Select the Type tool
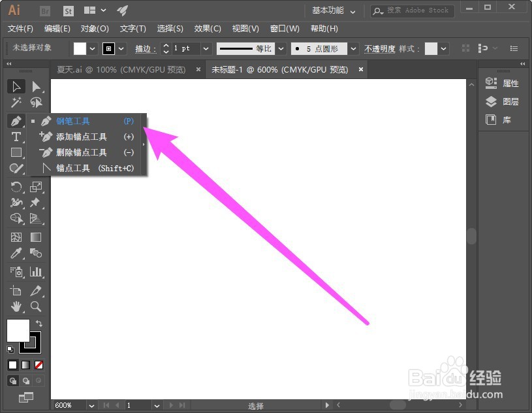Screen dimensions: 532x413 [x=16, y=137]
